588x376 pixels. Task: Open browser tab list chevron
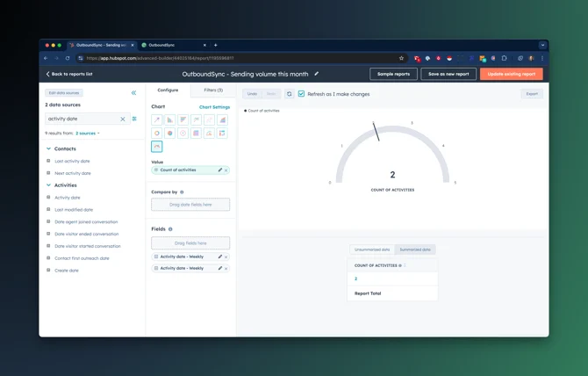click(x=542, y=45)
